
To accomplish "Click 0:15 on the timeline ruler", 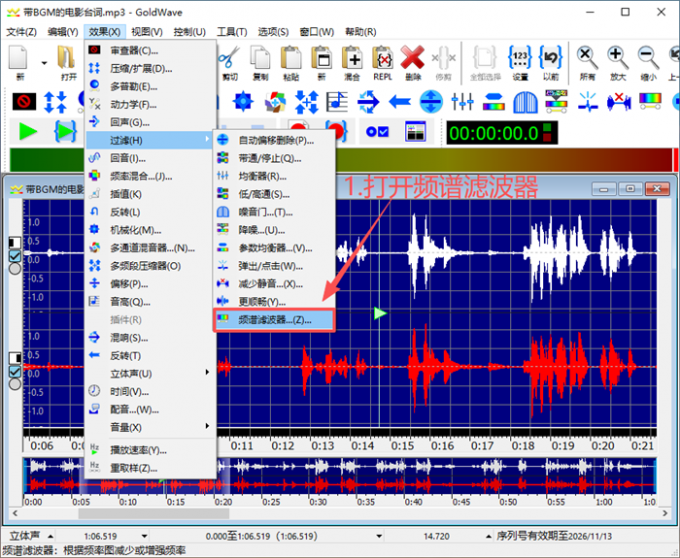I will pos(403,446).
